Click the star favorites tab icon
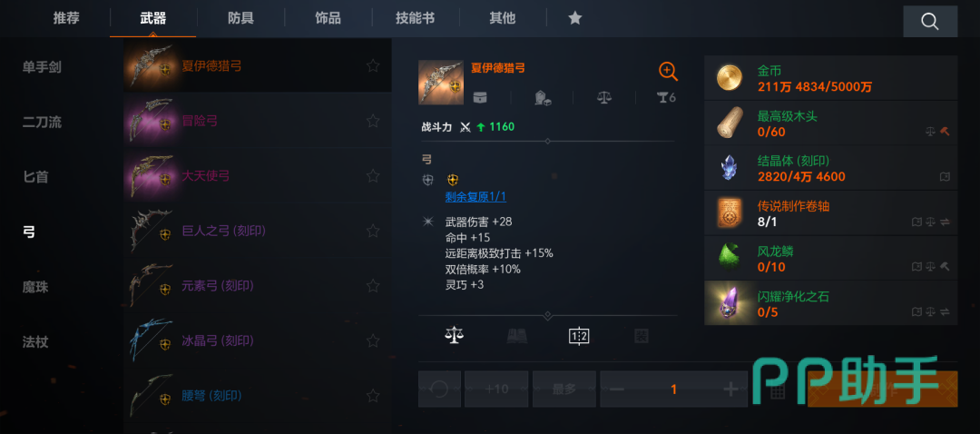This screenshot has height=434, width=980. click(x=575, y=18)
